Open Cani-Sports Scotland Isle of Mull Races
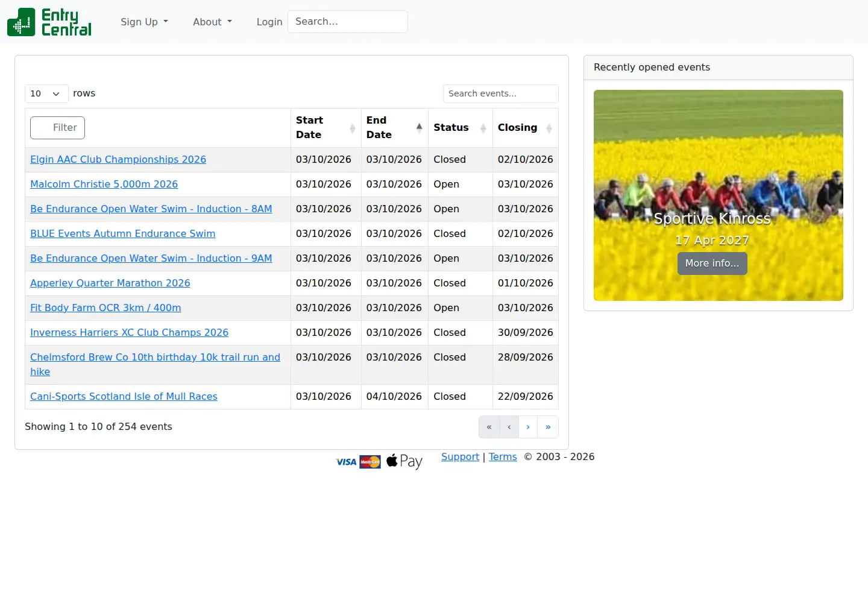Viewport: 868px width, 603px height. 124,396
